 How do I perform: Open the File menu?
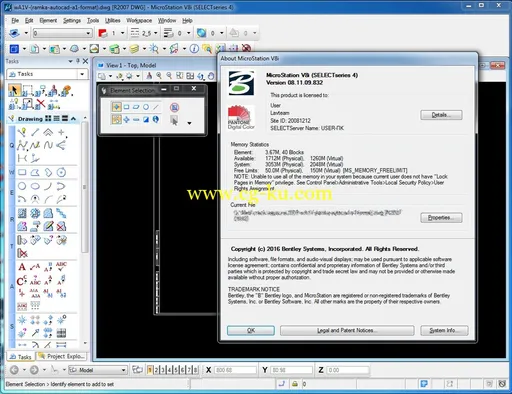[x=15, y=21]
